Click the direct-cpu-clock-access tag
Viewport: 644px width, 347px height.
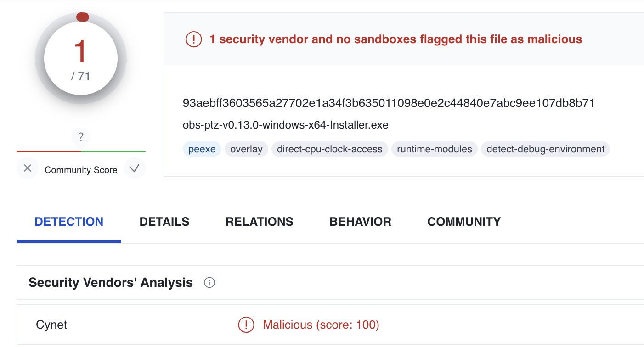click(329, 149)
